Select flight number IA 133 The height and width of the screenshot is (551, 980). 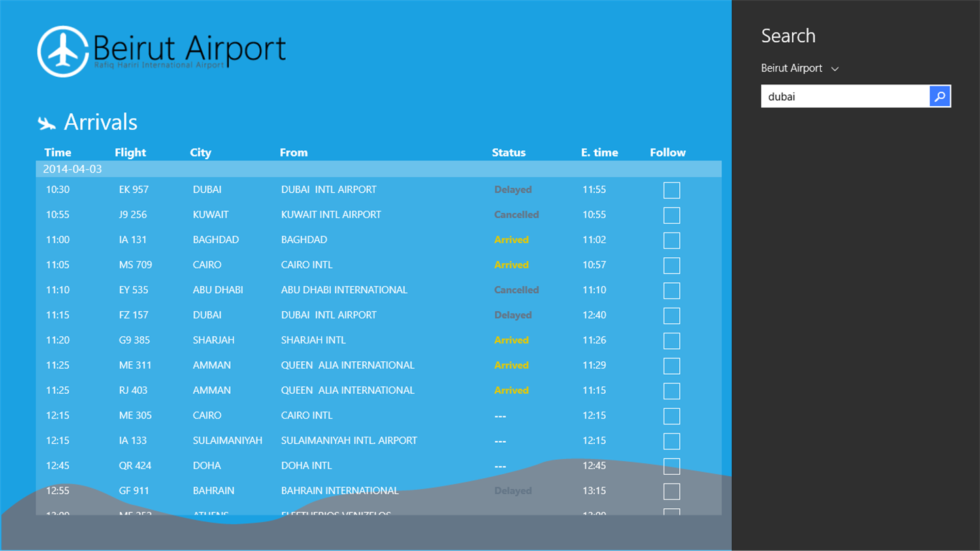133,441
